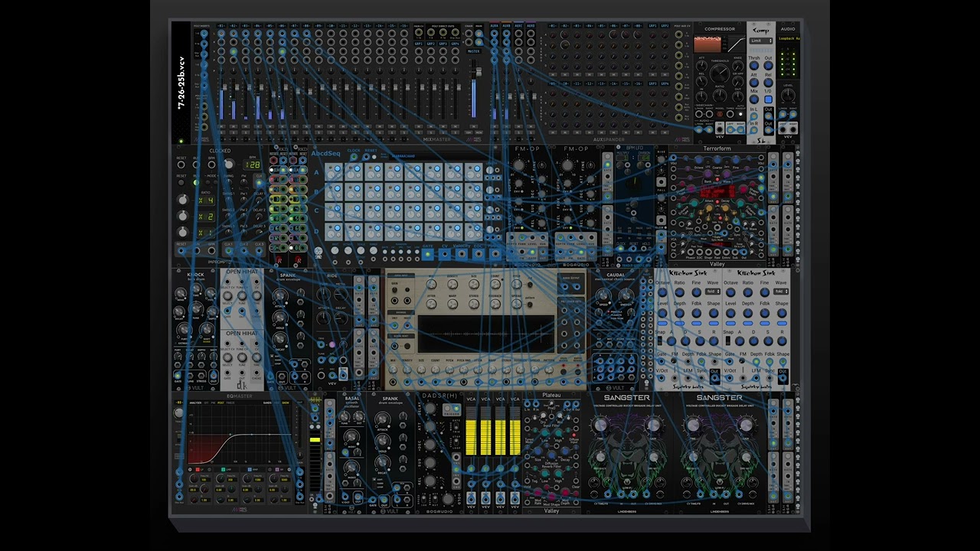Viewport: 980px width, 551px height.
Task: Click Plateau Wet knob
Action: [560, 415]
